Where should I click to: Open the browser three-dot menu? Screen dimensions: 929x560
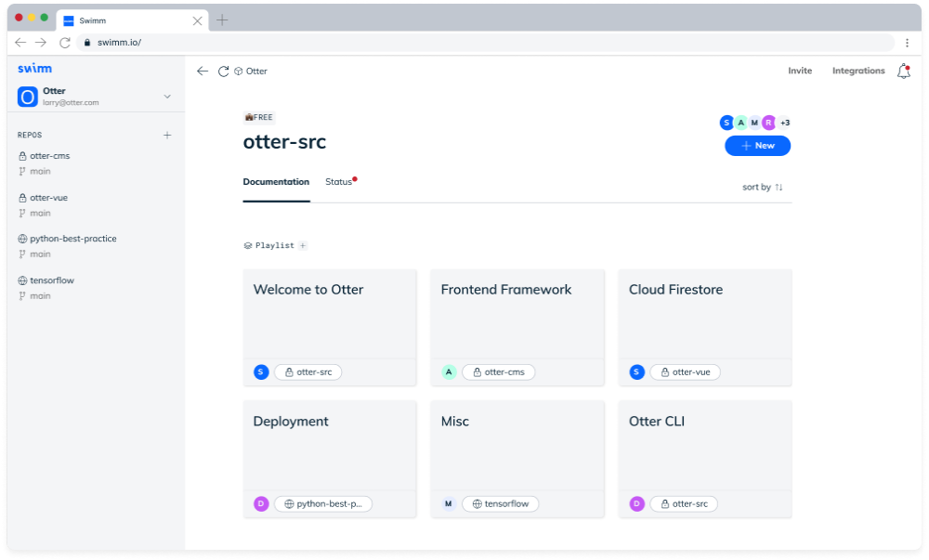907,43
